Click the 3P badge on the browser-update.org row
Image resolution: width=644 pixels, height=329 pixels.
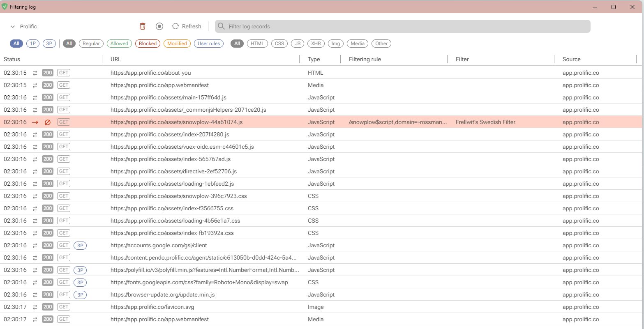pyautogui.click(x=80, y=294)
